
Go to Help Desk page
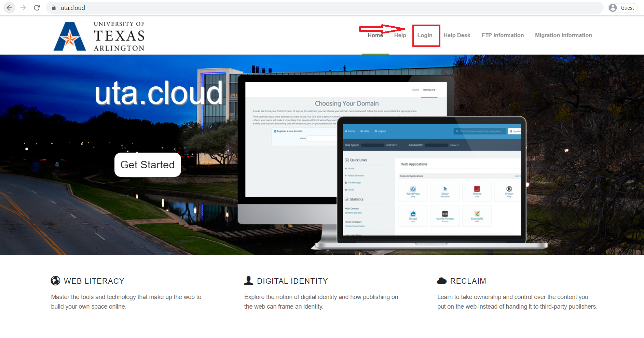[x=457, y=36]
